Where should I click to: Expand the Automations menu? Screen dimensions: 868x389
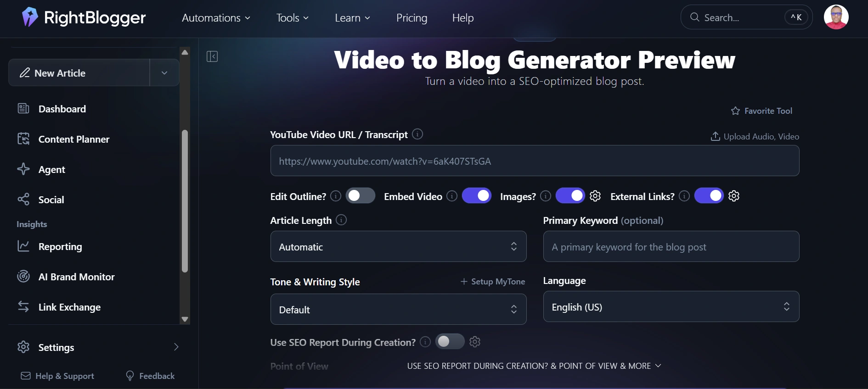(216, 18)
